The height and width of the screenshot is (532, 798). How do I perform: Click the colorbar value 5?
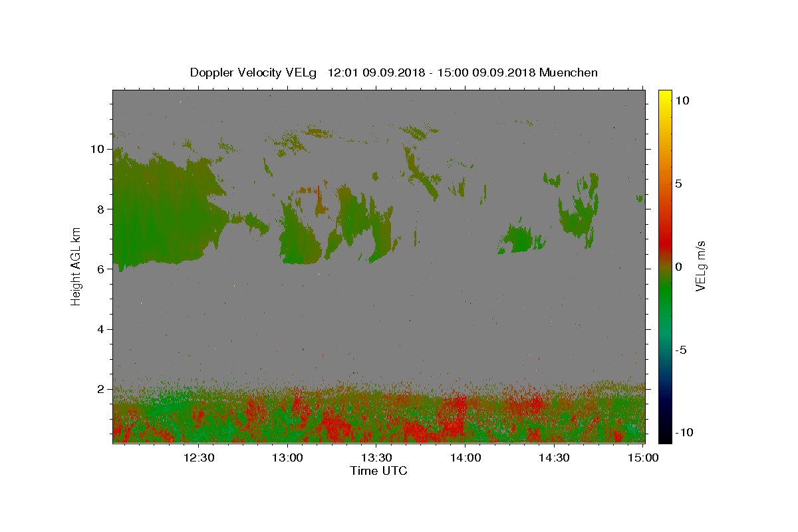click(679, 184)
